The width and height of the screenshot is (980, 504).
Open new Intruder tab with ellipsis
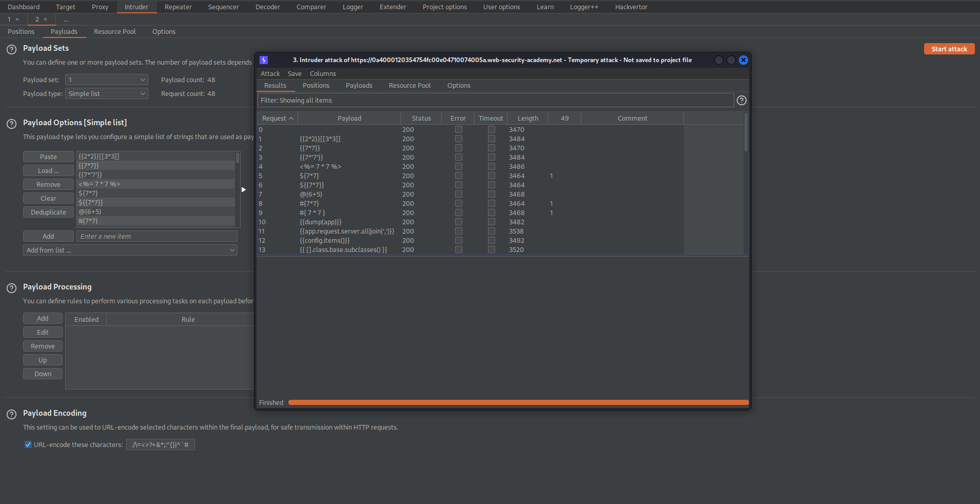click(x=66, y=20)
